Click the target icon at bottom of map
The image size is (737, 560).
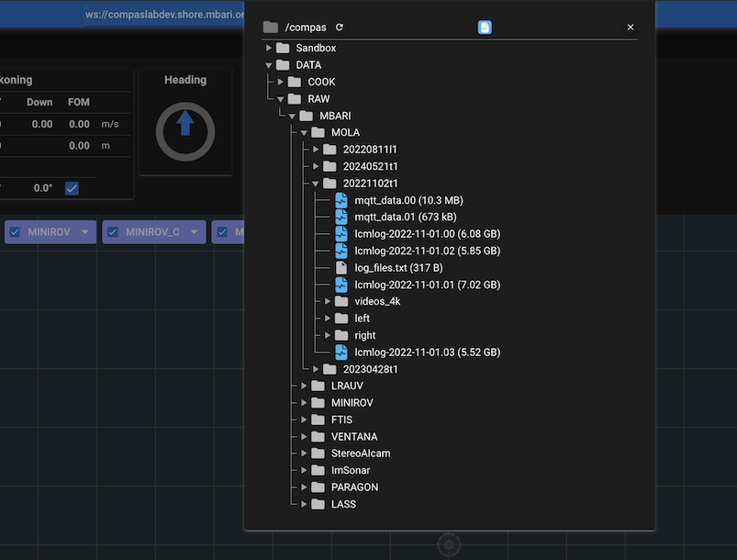(448, 545)
